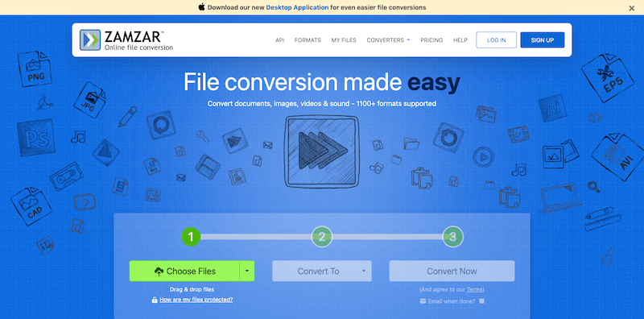The width and height of the screenshot is (644, 319).
Task: Click the upload cloud icon in Choose Files
Action: [159, 271]
